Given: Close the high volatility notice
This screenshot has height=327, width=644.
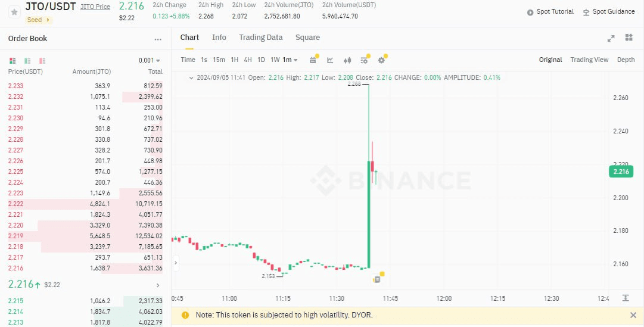Looking at the screenshot, I should (633, 315).
